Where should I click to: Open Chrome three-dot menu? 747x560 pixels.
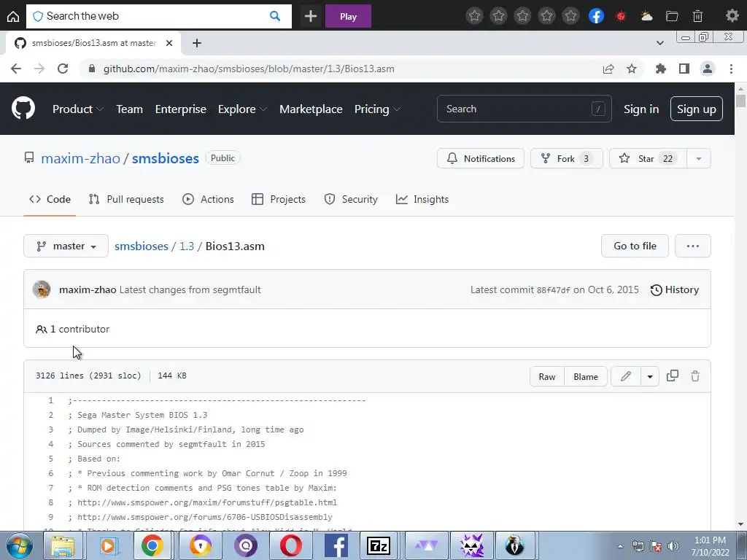pyautogui.click(x=731, y=69)
